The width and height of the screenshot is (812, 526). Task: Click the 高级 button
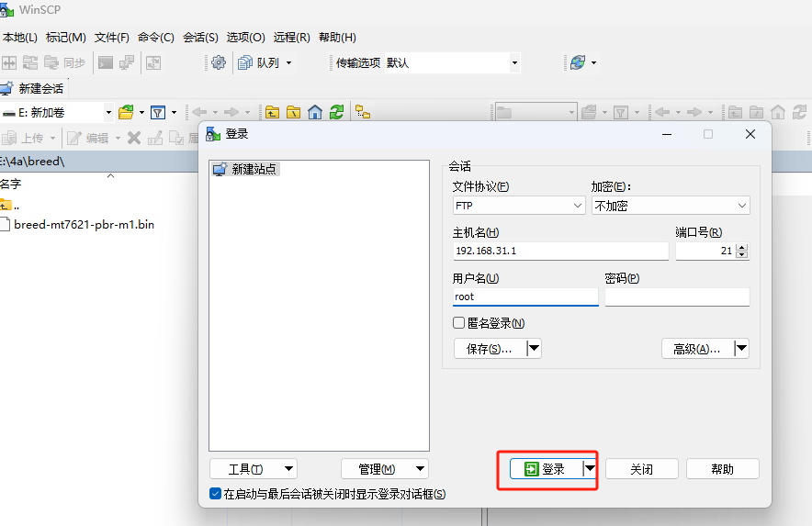click(697, 349)
